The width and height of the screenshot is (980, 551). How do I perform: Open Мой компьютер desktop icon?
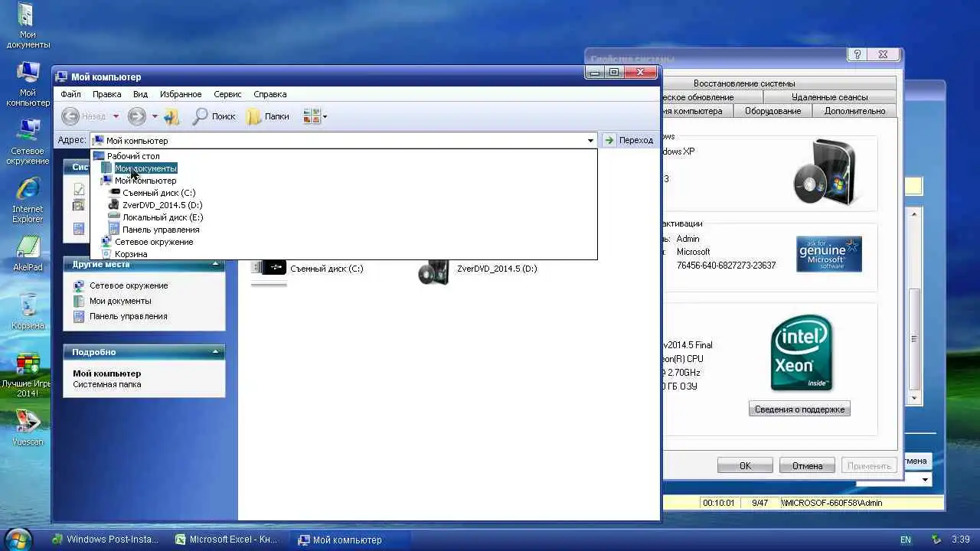[28, 83]
